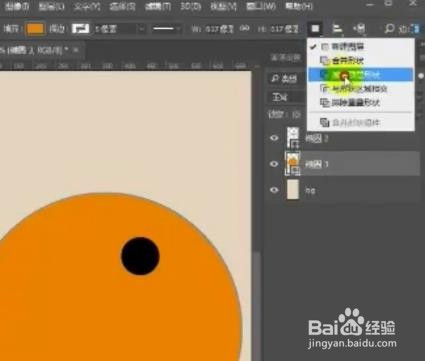The height and width of the screenshot is (361, 425).
Task: Click the link width and height icon
Action: 245,29
